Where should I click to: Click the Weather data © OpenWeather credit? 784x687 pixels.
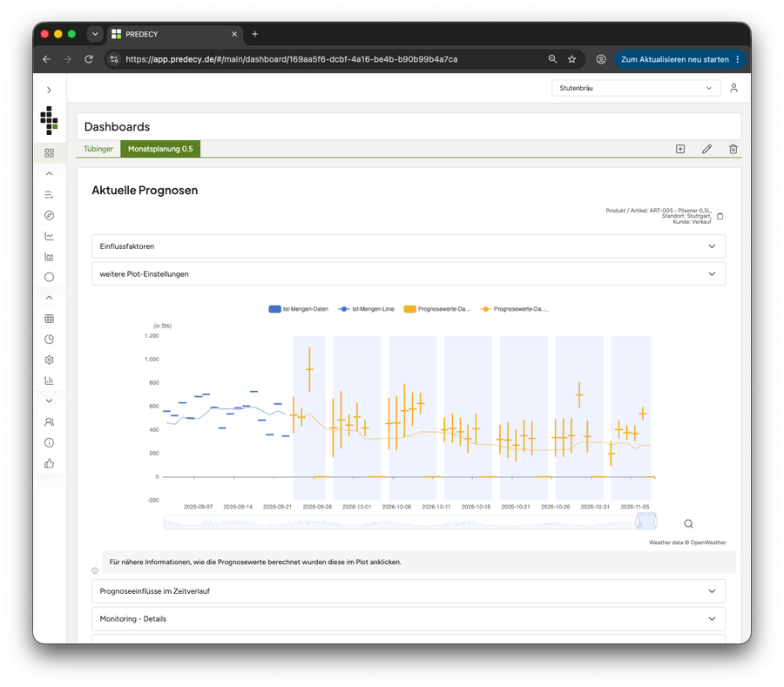coord(687,542)
